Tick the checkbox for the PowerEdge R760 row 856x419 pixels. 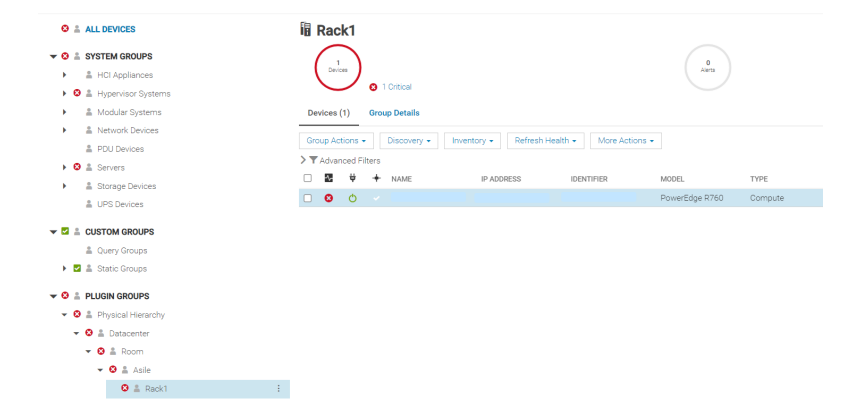tap(308, 198)
